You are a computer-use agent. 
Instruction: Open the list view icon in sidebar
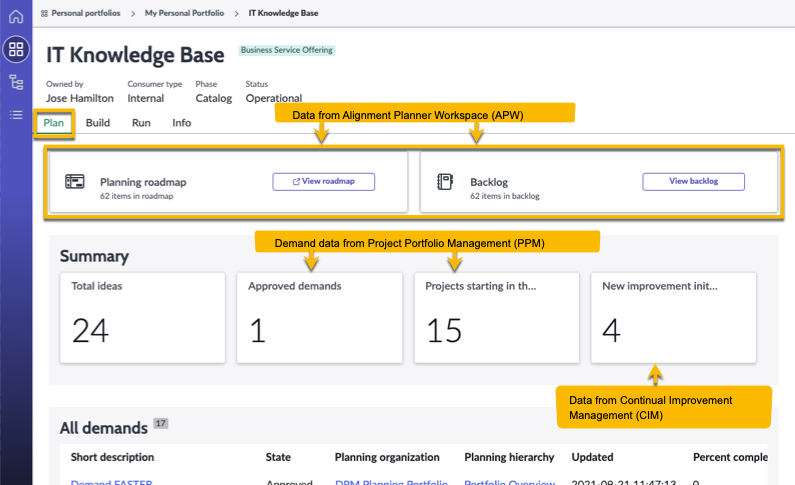click(x=16, y=115)
